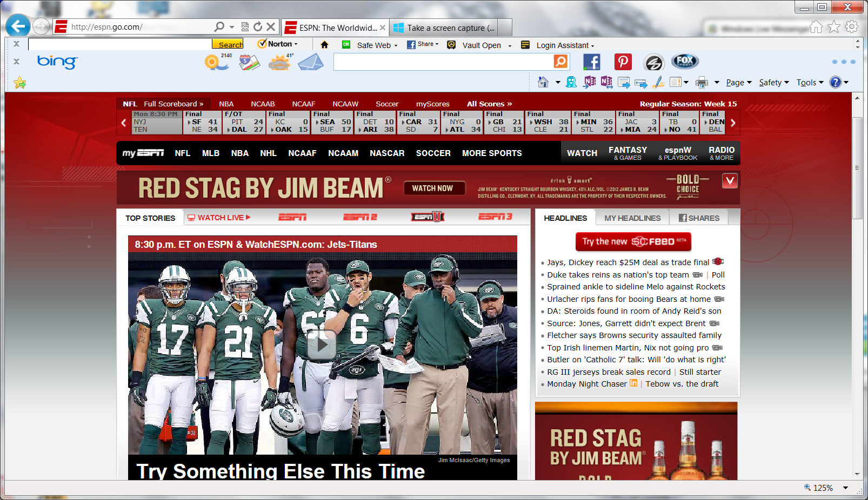Refresh the page using the reload icon
Image resolution: width=868 pixels, height=500 pixels.
pos(258,26)
